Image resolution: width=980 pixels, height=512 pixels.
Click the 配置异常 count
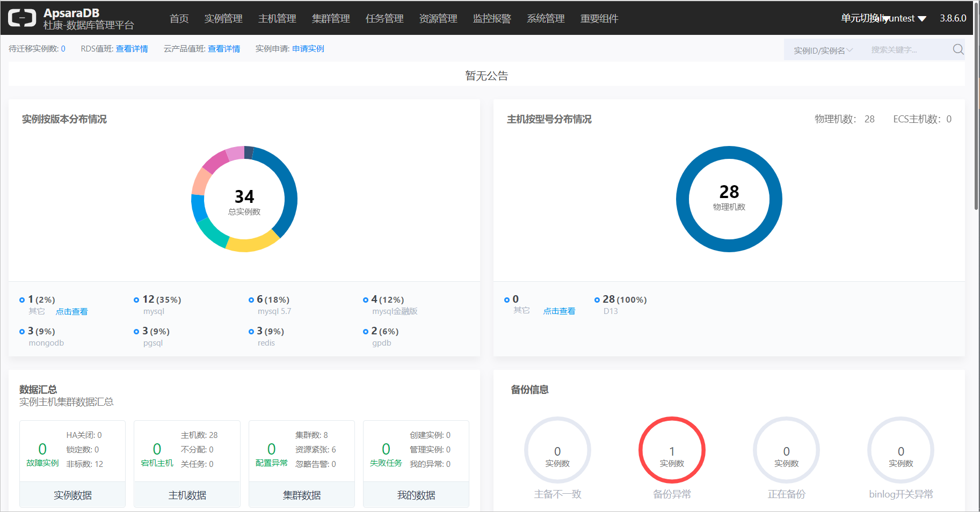[272, 449]
